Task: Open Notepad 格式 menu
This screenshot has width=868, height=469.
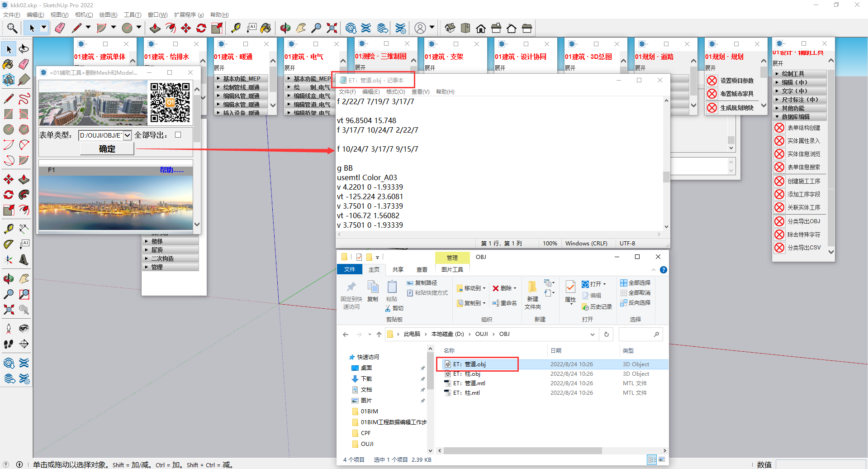Action: coord(395,92)
